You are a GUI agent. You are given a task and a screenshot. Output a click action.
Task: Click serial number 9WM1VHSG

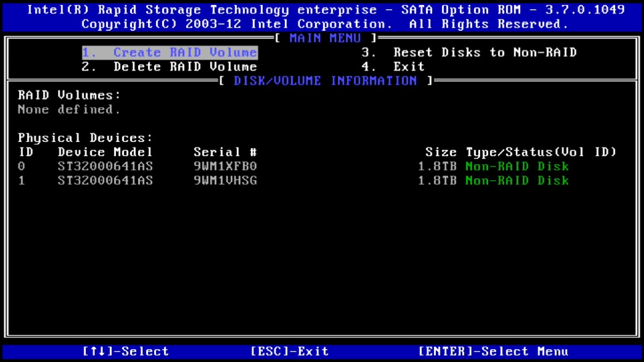pyautogui.click(x=225, y=181)
